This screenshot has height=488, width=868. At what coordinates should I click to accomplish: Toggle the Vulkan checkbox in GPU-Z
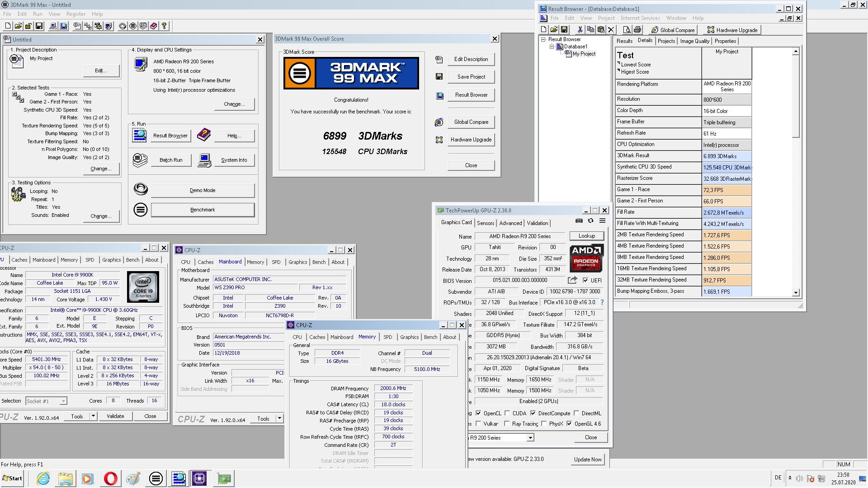[x=478, y=424]
